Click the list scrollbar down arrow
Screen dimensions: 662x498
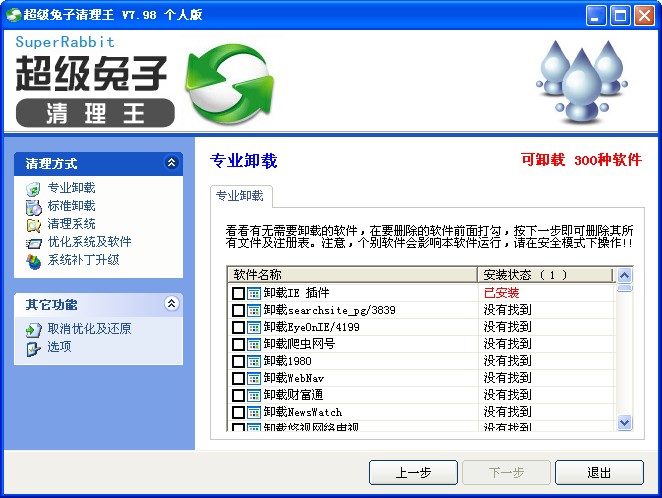624,422
